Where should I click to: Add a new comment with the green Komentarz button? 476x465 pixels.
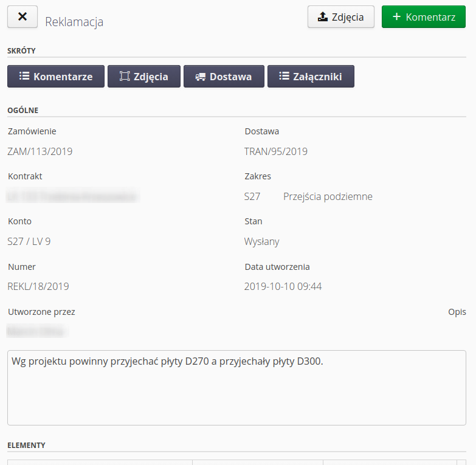(x=423, y=17)
